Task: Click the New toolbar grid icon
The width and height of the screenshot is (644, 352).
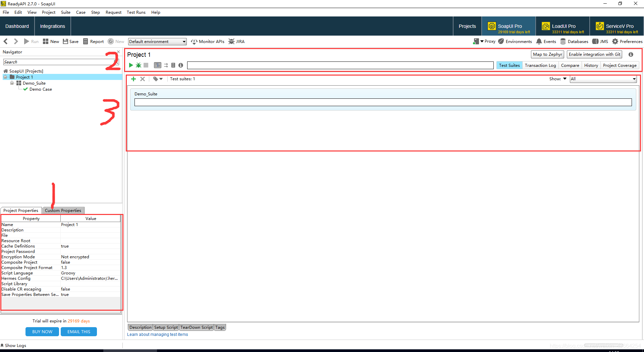Action: click(51, 41)
